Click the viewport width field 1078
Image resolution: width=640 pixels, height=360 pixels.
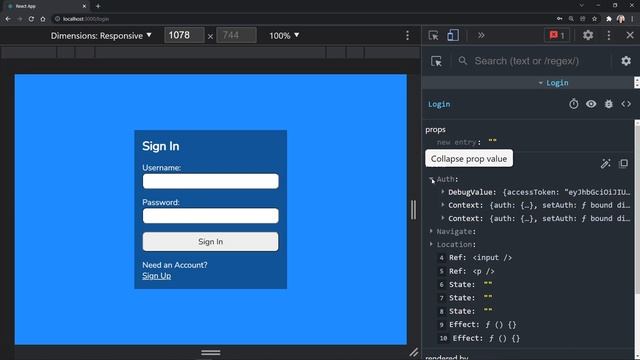184,36
